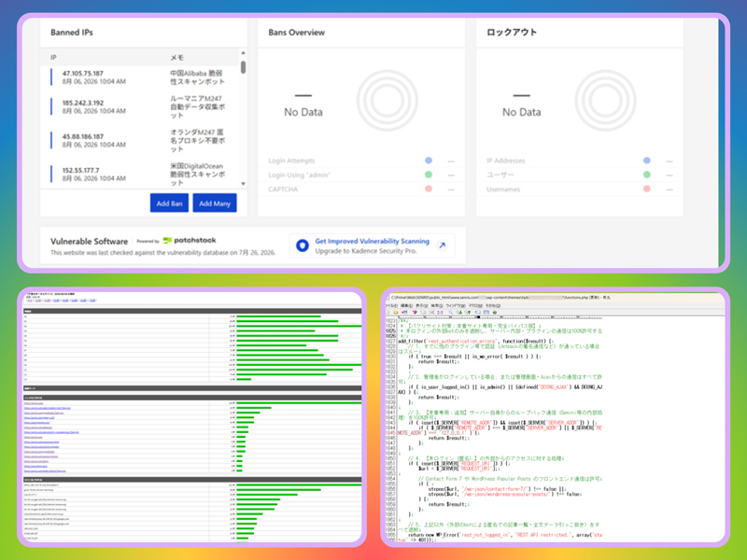The width and height of the screenshot is (747, 560).
Task: Click magnifier search icon in editor toolbar
Action: tap(450, 313)
